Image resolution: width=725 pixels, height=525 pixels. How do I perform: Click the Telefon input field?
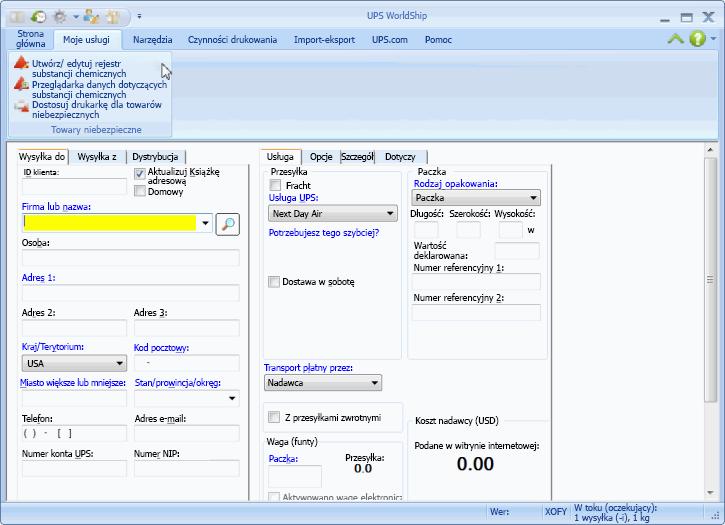[x=74, y=433]
